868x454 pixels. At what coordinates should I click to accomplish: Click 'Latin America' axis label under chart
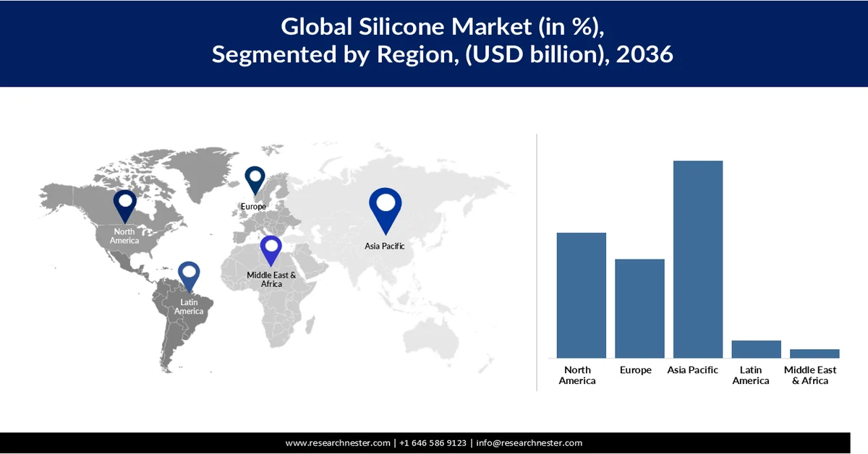pos(751,375)
